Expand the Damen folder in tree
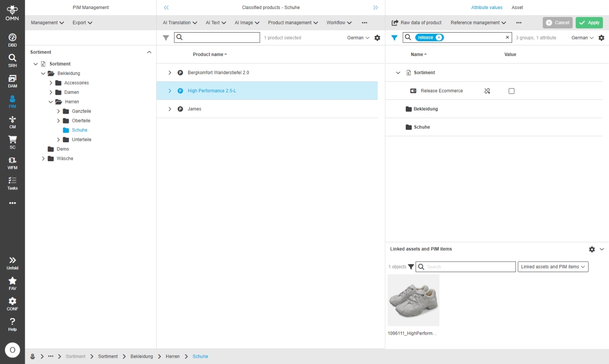 tap(51, 92)
